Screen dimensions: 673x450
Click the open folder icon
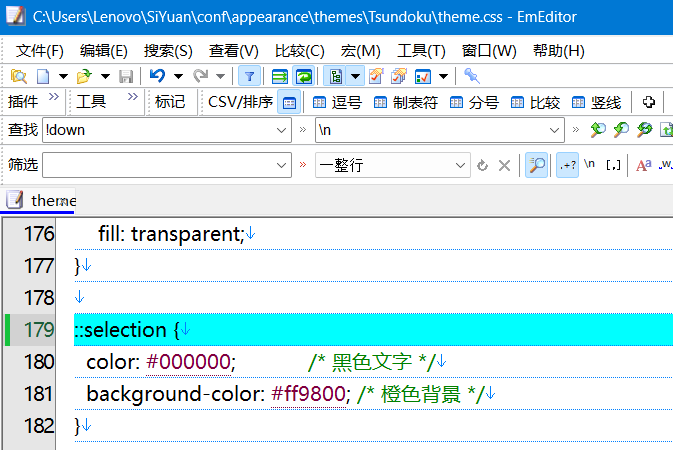click(83, 76)
